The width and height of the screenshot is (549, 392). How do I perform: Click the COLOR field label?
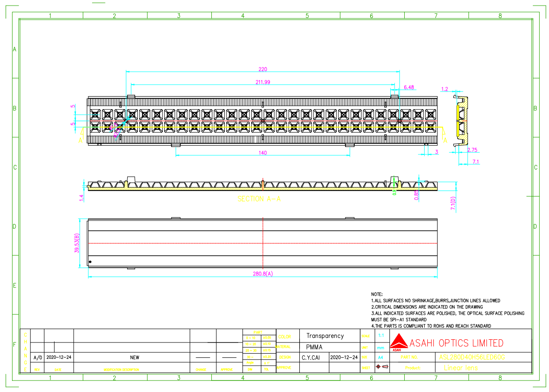pyautogui.click(x=284, y=337)
